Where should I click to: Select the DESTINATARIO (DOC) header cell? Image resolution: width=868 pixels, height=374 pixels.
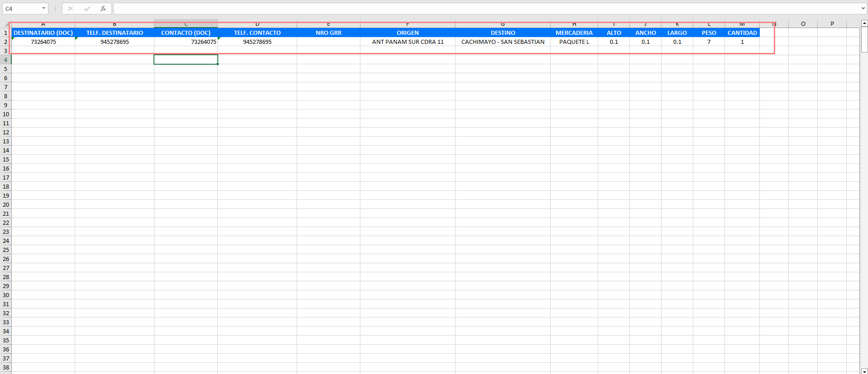pyautogui.click(x=43, y=33)
